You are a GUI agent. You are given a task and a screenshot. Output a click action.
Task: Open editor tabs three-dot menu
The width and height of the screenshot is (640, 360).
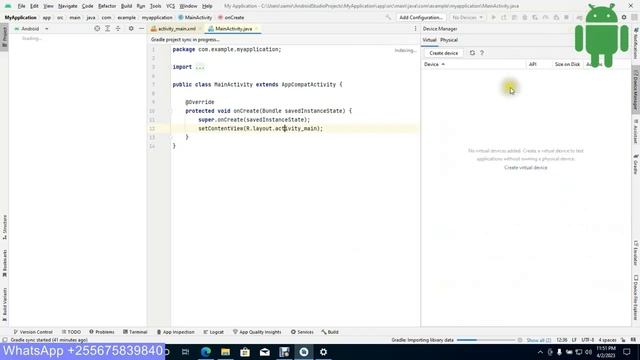(x=415, y=29)
